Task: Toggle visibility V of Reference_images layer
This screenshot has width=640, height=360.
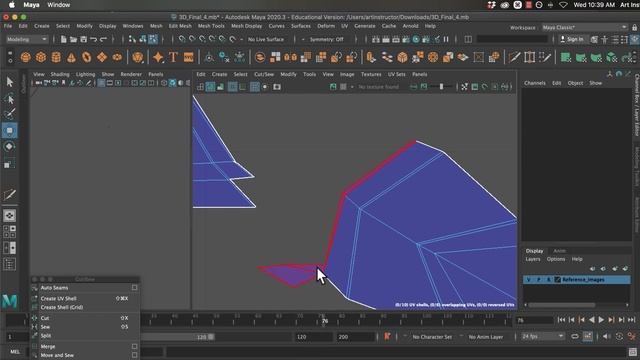Action: pyautogui.click(x=529, y=280)
